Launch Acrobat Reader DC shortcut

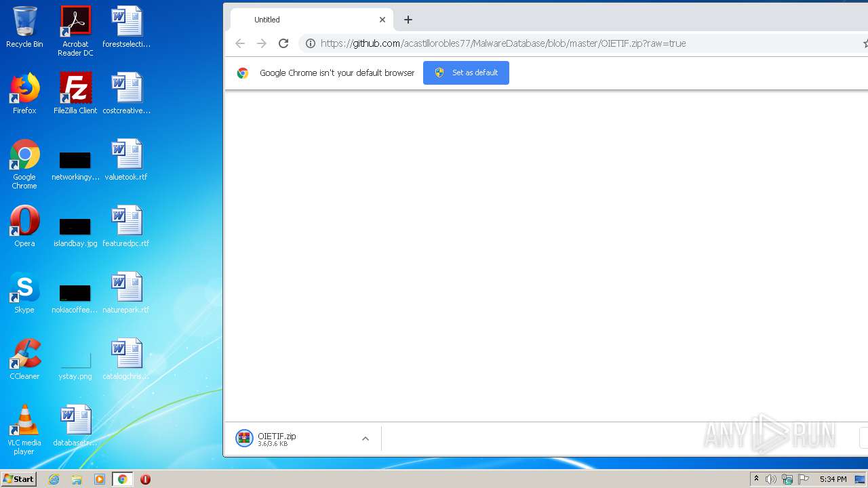75,31
